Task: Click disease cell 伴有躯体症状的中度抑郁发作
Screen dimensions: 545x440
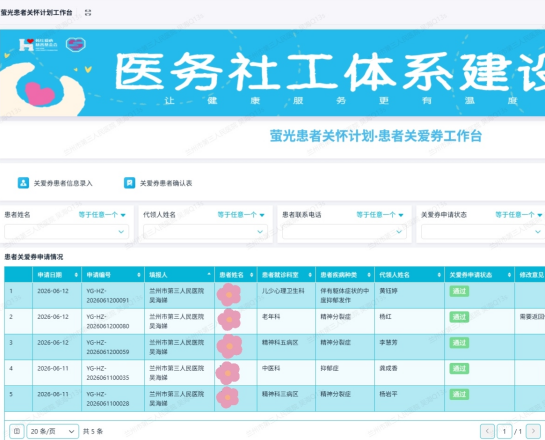Action: point(344,295)
